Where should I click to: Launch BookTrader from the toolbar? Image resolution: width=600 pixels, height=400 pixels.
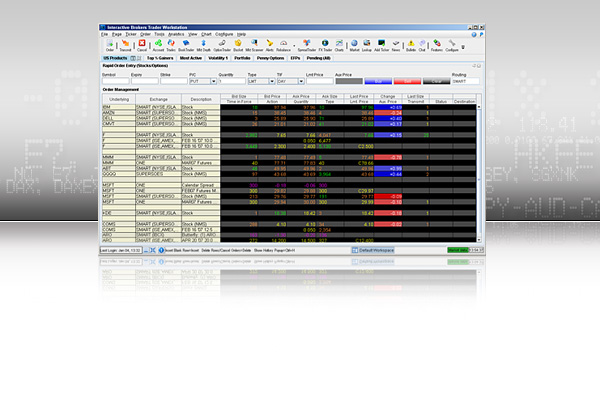coord(186,45)
